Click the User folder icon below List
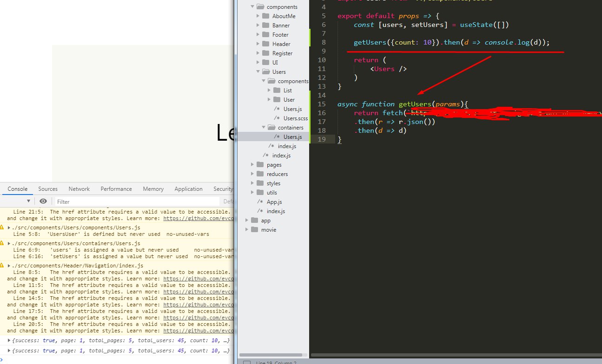 point(277,99)
